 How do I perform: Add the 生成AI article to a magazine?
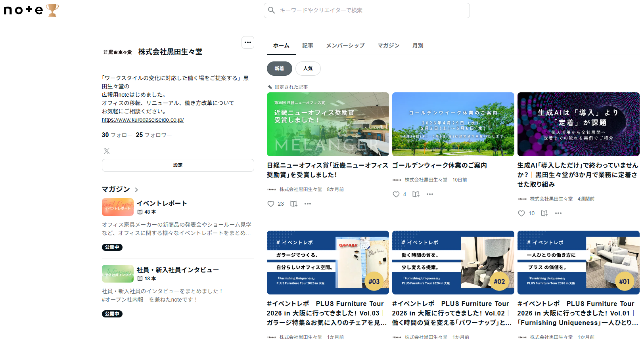point(544,213)
